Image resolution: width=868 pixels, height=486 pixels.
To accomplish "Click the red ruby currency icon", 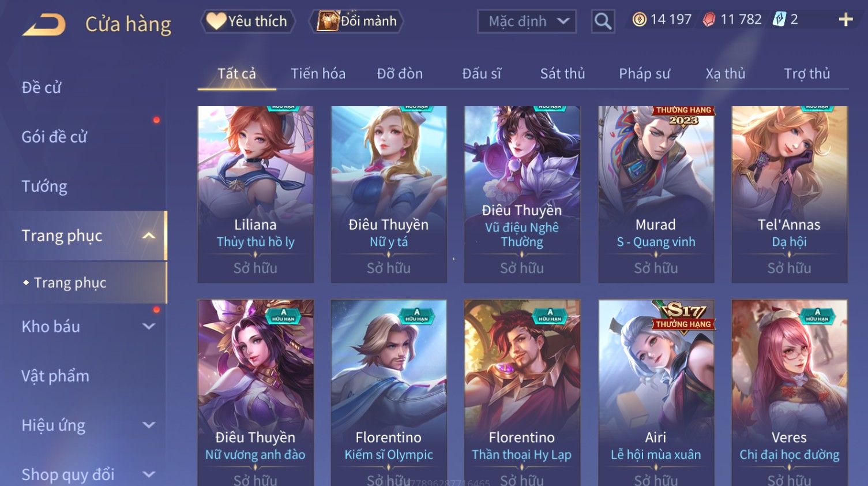I will [x=709, y=20].
